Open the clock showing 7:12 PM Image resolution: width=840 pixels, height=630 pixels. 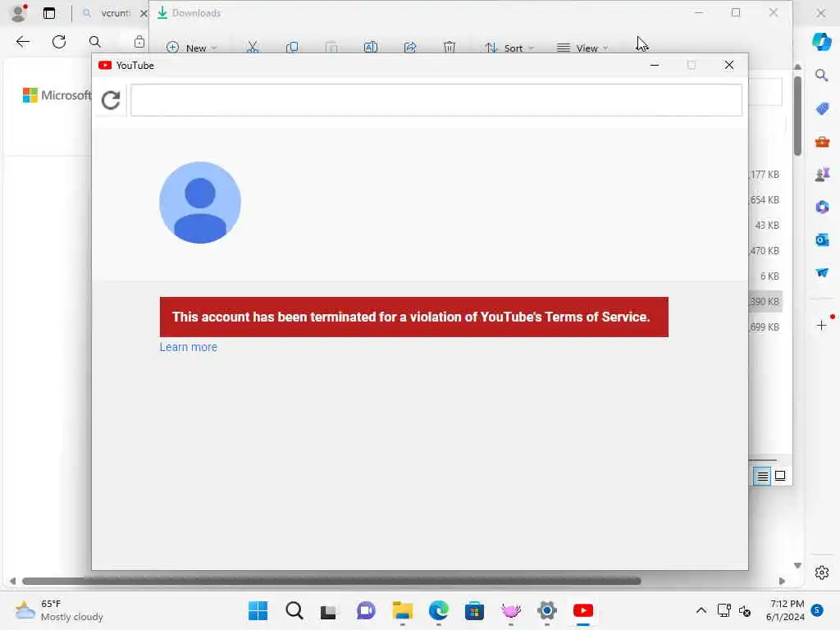point(785,610)
